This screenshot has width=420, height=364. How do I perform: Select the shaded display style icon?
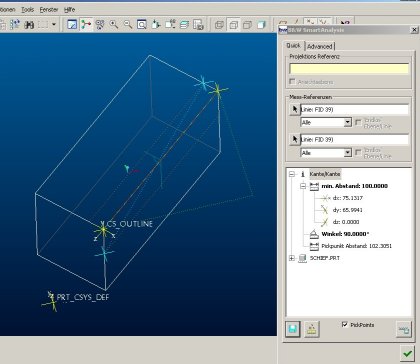click(x=261, y=25)
